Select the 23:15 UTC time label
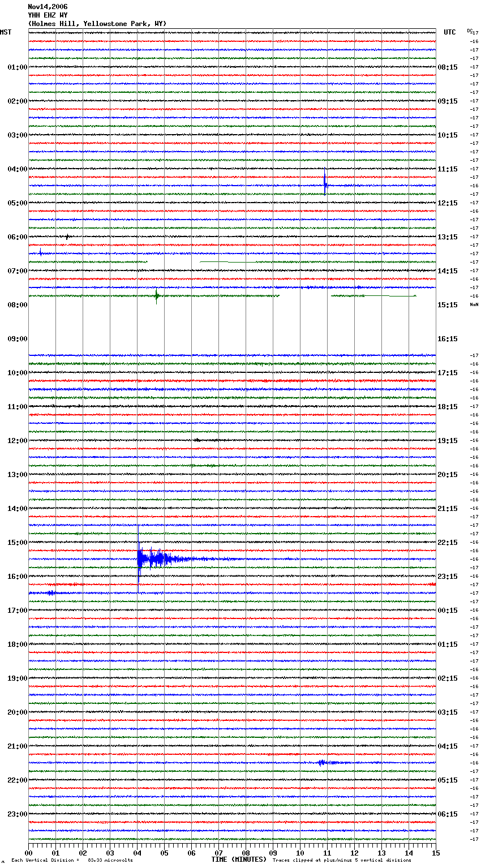The height and width of the screenshot is (868, 481). pyautogui.click(x=448, y=577)
